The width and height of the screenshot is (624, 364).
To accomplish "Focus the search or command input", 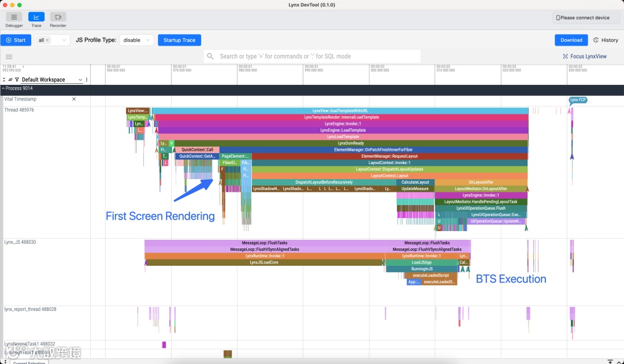I will point(312,57).
